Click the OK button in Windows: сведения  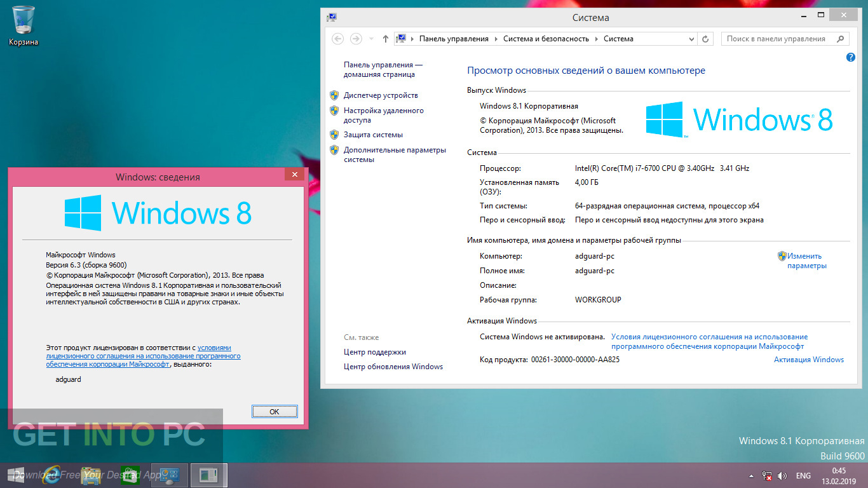pyautogui.click(x=275, y=411)
